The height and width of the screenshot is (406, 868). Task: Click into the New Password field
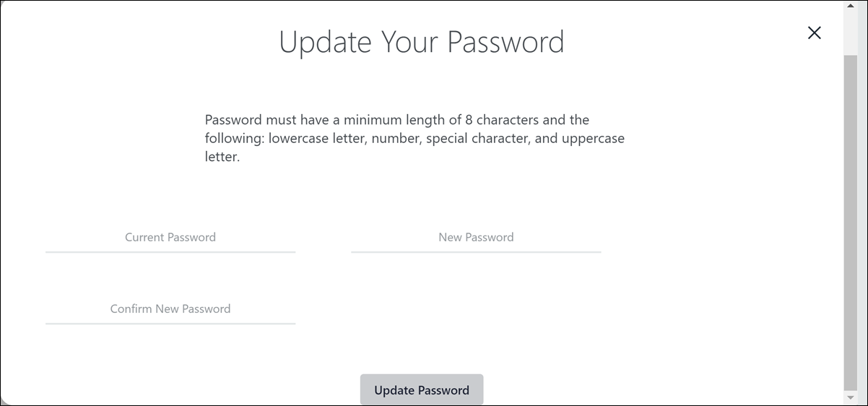pos(476,238)
